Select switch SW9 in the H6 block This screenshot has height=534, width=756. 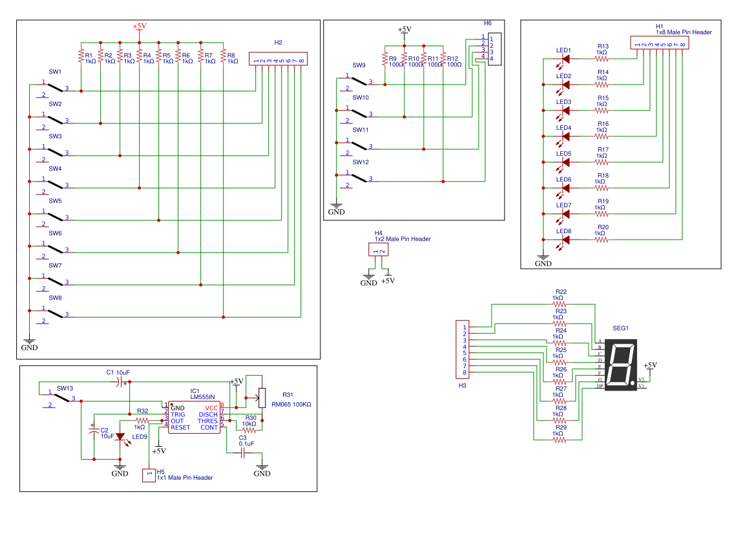[x=359, y=82]
